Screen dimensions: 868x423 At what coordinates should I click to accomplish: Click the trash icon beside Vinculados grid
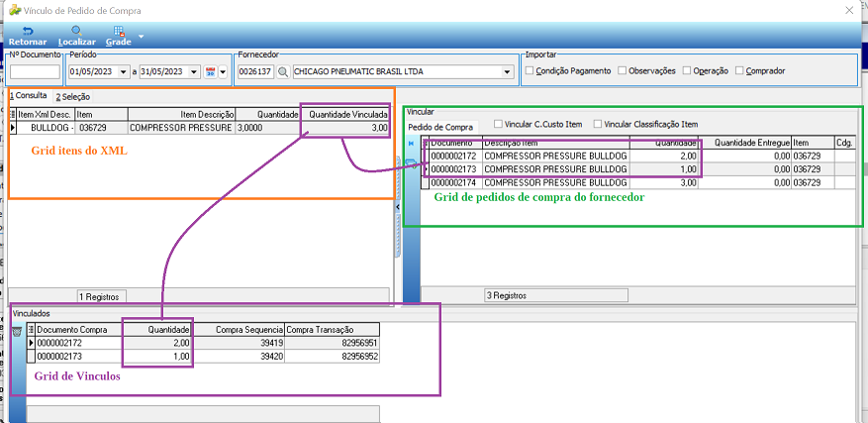click(x=17, y=332)
